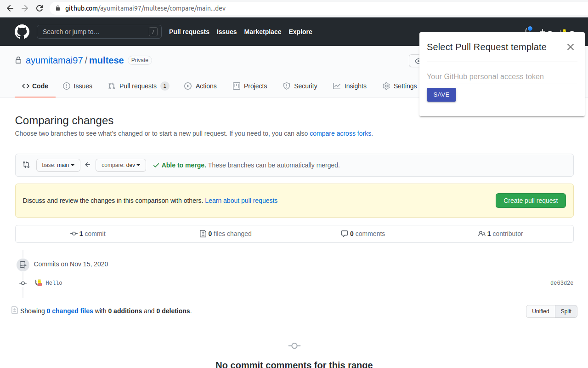Switch to the Pull requests repository tab
The height and width of the screenshot is (368, 588).
[x=139, y=86]
